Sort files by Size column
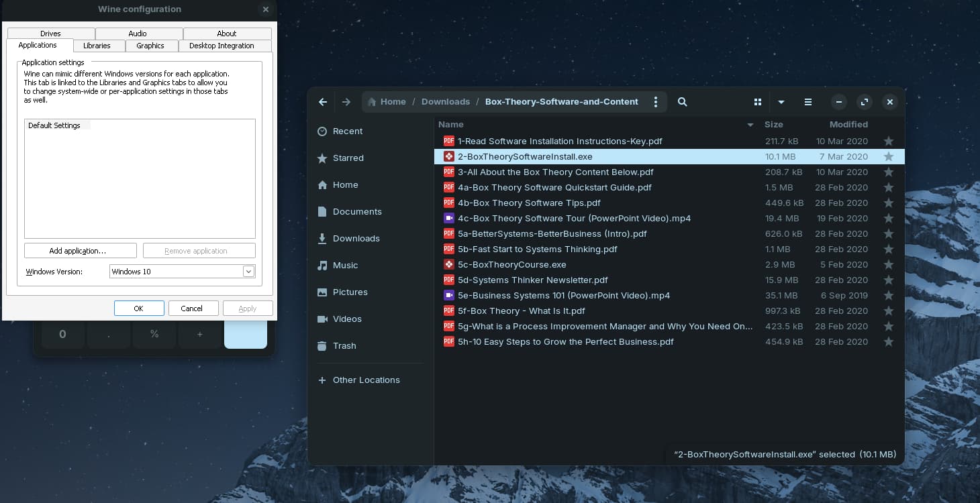Viewport: 980px width, 503px height. [774, 125]
